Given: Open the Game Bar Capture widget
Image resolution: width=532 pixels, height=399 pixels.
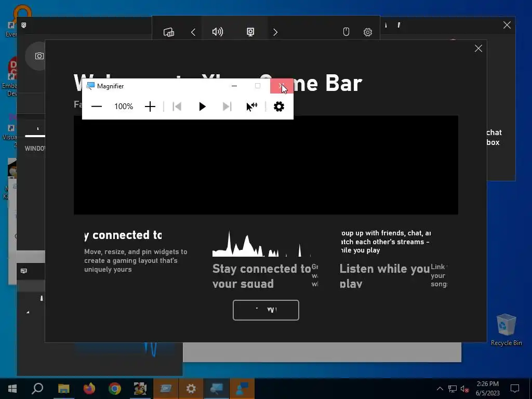Looking at the screenshot, I should (x=250, y=32).
